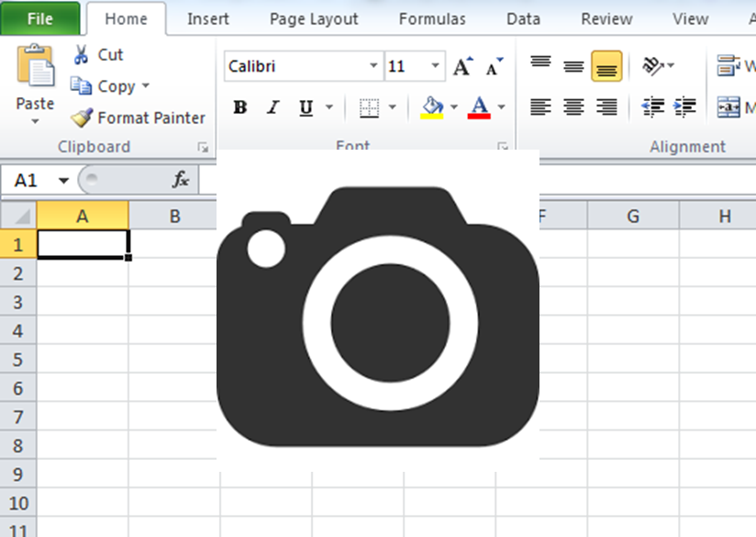The height and width of the screenshot is (537, 756).
Task: Open the Calibri font name dropdown
Action: point(373,66)
